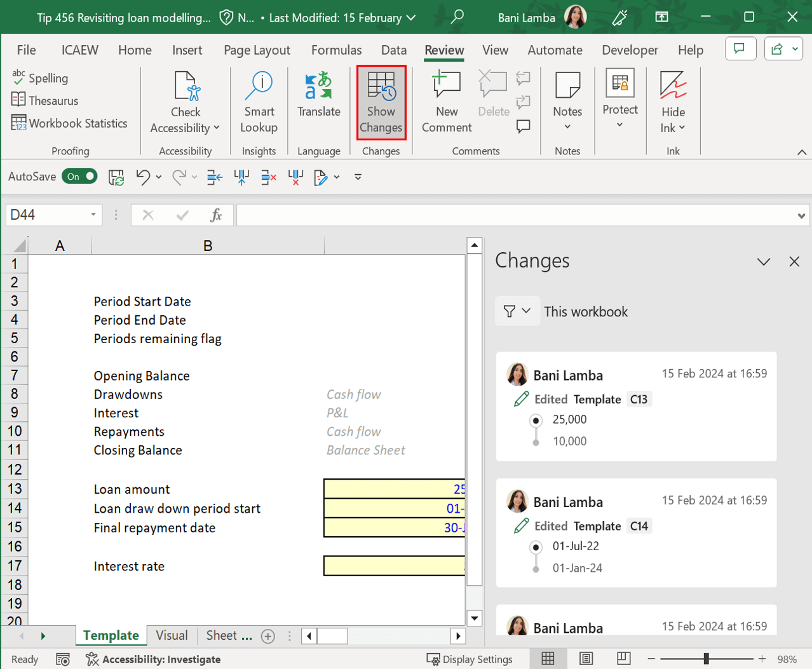The width and height of the screenshot is (812, 669).
Task: Toggle AutoSave off
Action: 80,177
